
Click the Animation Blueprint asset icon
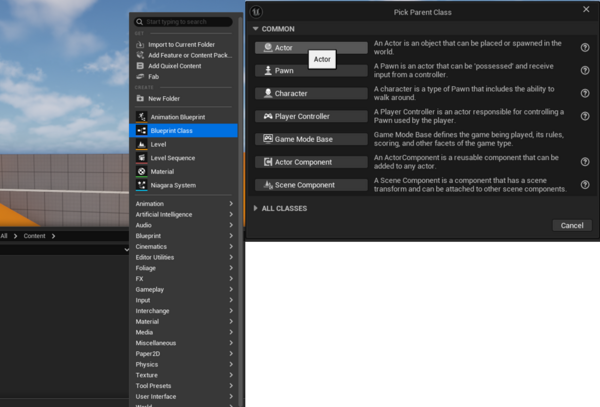(142, 117)
